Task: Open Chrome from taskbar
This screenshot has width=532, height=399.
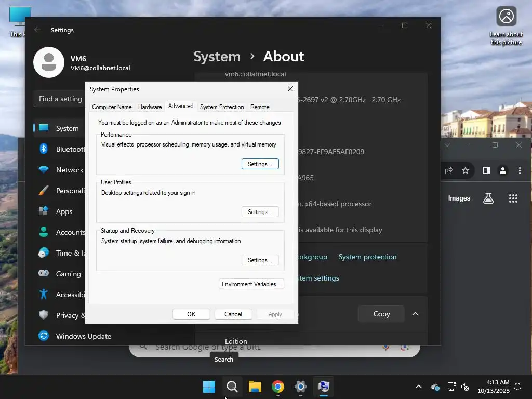Action: (x=278, y=387)
